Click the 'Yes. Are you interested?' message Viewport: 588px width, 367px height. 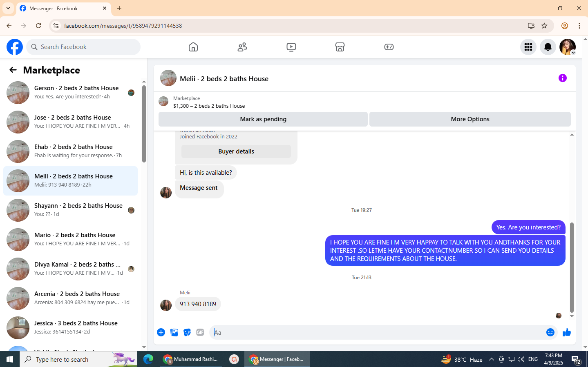click(x=528, y=227)
